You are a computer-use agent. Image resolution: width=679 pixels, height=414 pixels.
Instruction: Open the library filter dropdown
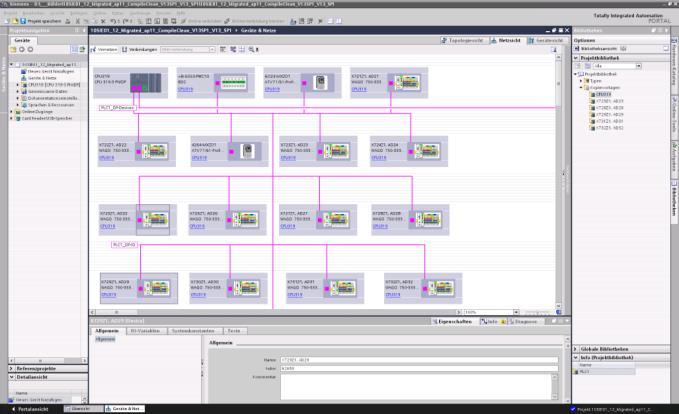click(638, 66)
